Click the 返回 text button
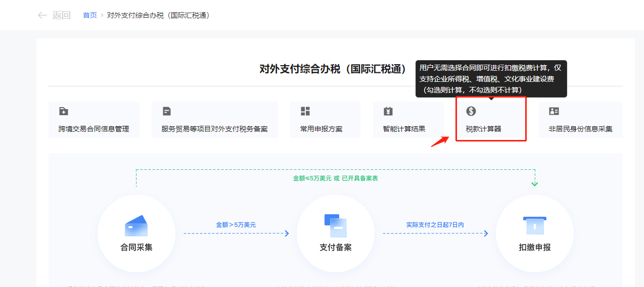644x287 pixels. click(x=62, y=15)
